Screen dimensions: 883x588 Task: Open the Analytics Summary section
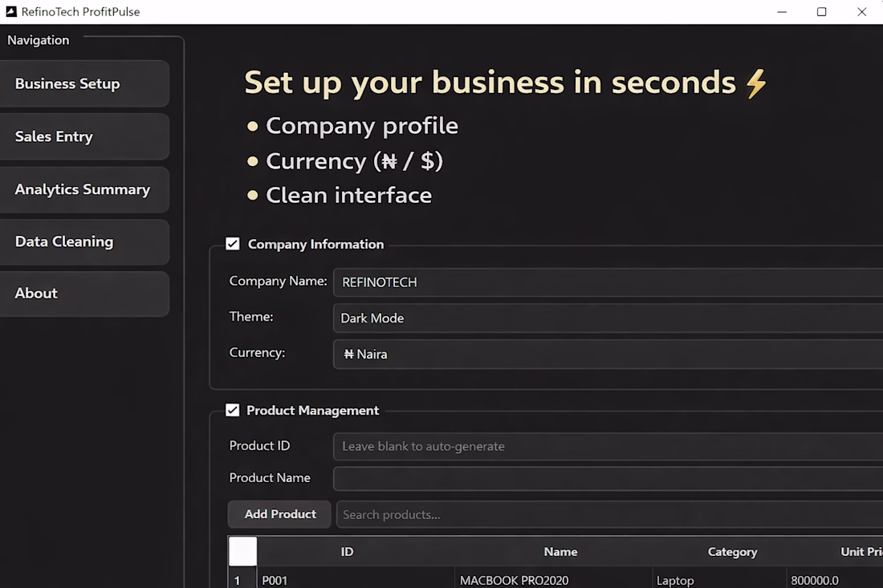(84, 189)
